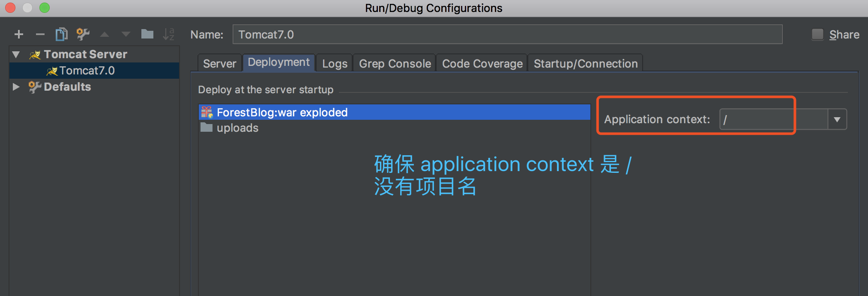Move configuration down arrow
Image resolution: width=868 pixels, height=296 pixels.
126,34
